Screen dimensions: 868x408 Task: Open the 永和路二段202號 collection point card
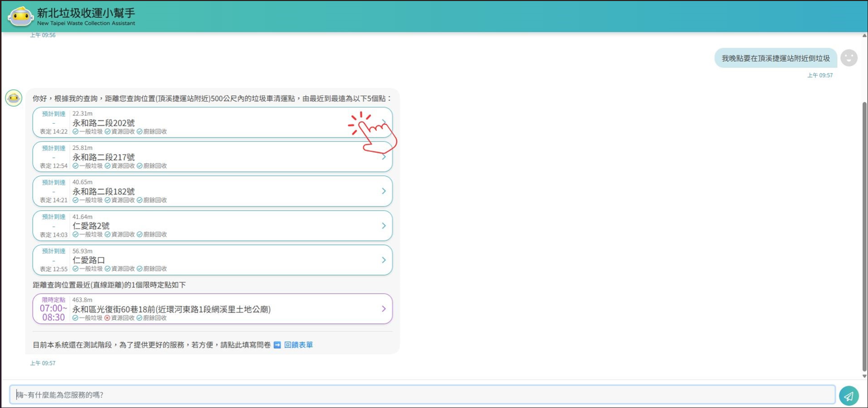(x=212, y=122)
